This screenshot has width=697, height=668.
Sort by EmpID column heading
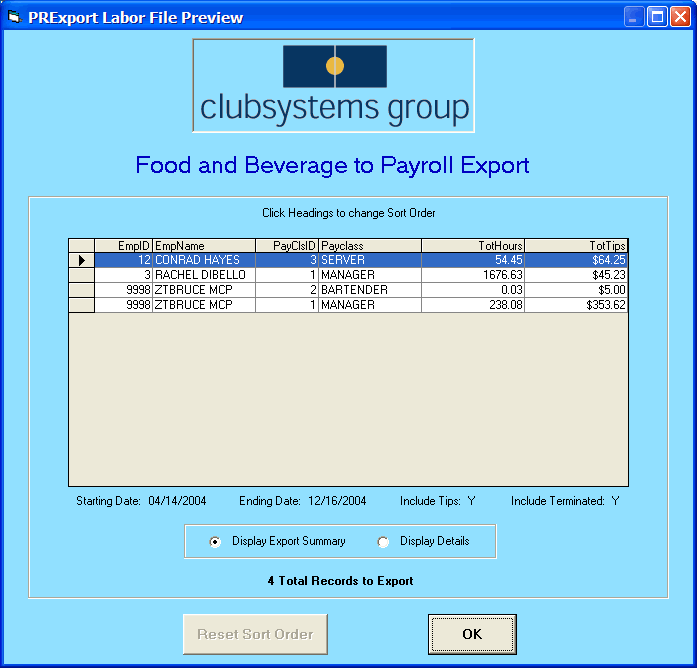[123, 246]
